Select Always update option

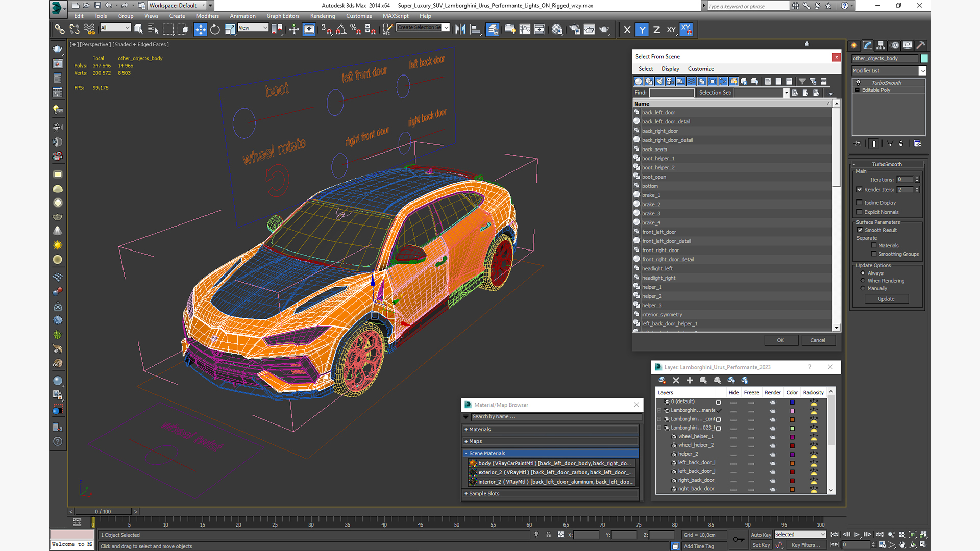(863, 273)
